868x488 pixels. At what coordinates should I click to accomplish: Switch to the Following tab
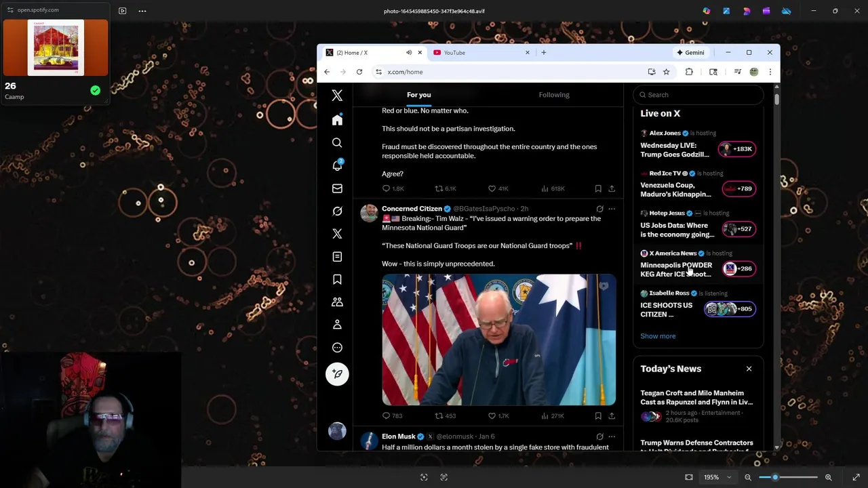[x=554, y=95]
